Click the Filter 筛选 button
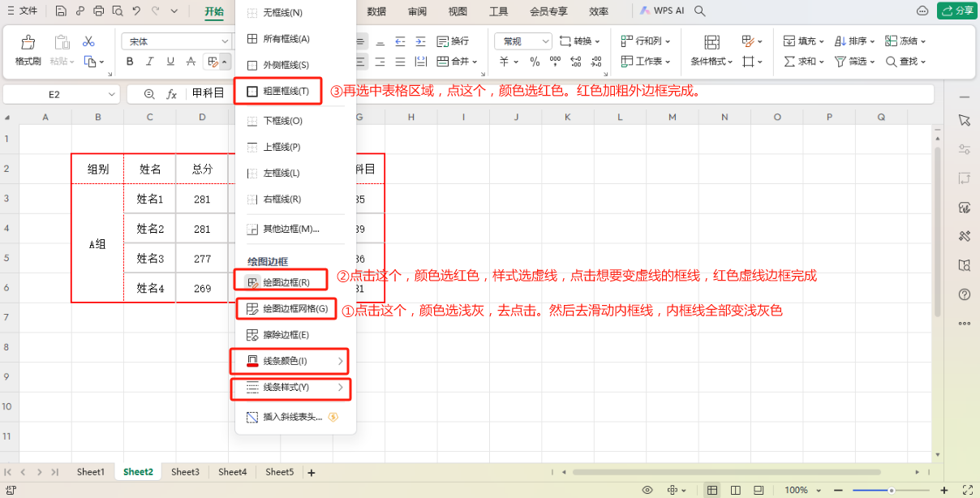The width and height of the screenshot is (980, 498). click(x=855, y=62)
